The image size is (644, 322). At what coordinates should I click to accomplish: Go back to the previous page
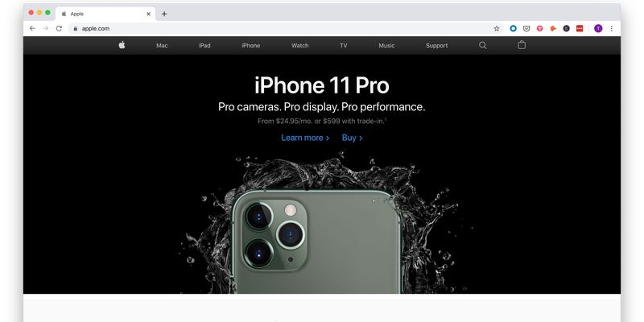click(x=32, y=28)
